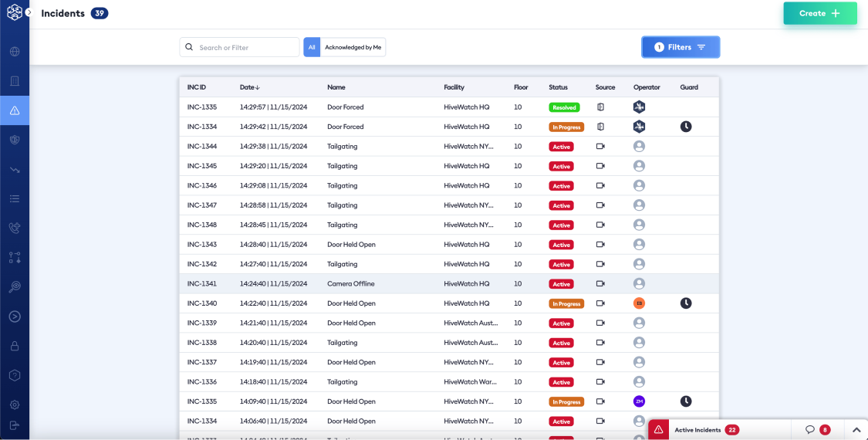Screen dimensions: 868x440
Task: Open the settings gear in sidebar
Action: [x=14, y=404]
